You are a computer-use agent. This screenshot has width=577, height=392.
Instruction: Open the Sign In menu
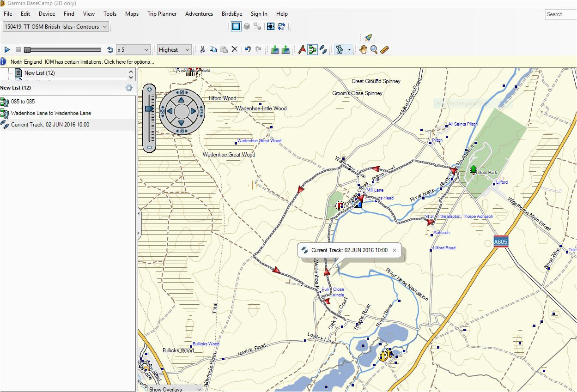pyautogui.click(x=259, y=14)
